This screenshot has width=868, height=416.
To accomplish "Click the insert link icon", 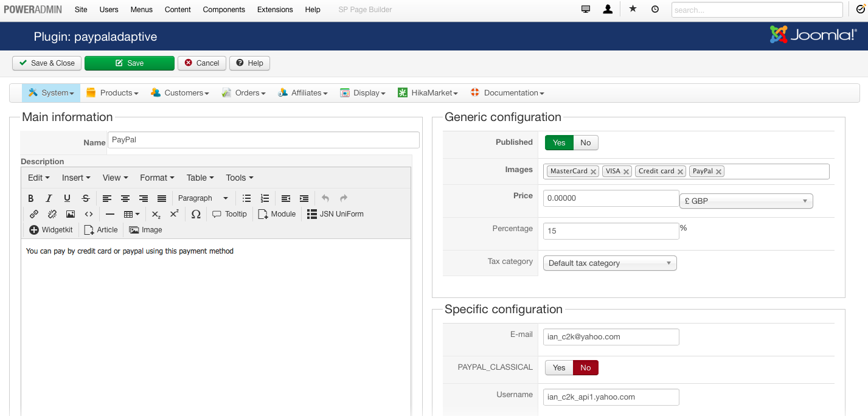I will 34,214.
